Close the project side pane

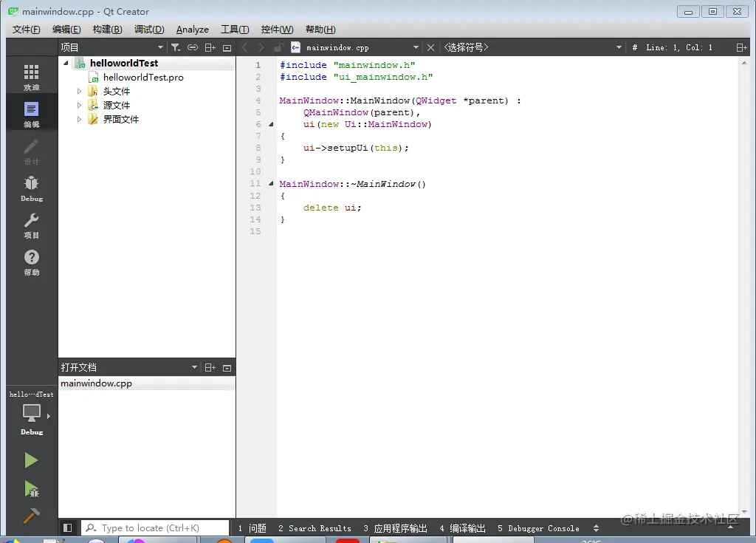(227, 47)
